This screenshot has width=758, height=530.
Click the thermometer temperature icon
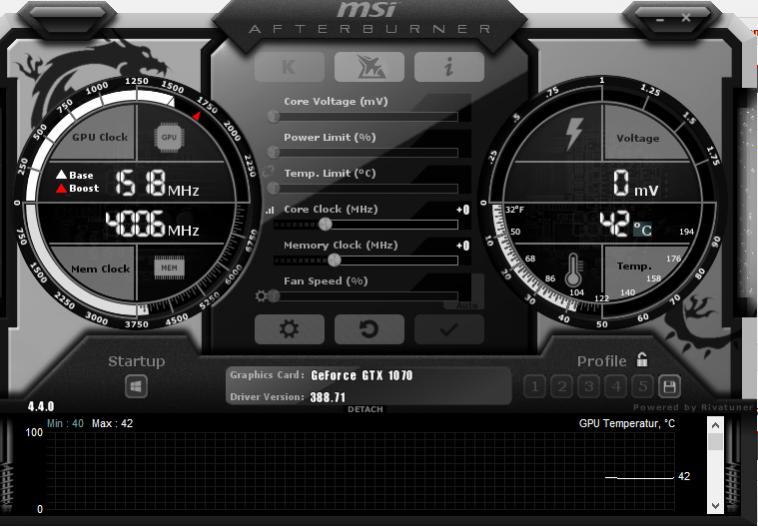tap(573, 270)
